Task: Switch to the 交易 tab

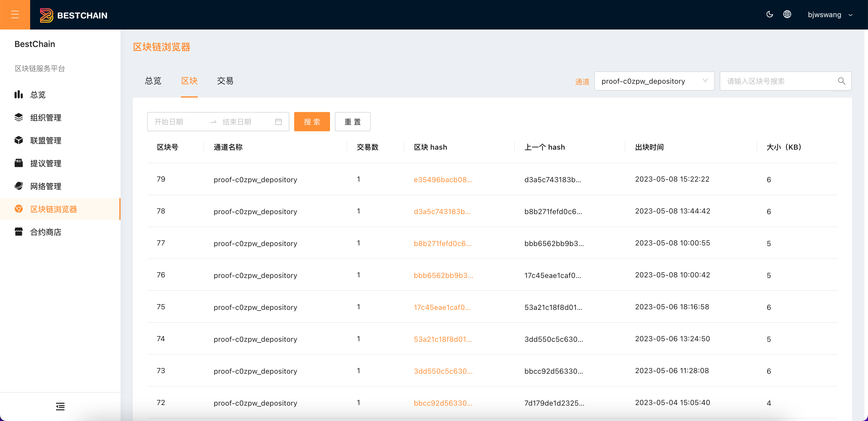Action: (x=225, y=81)
